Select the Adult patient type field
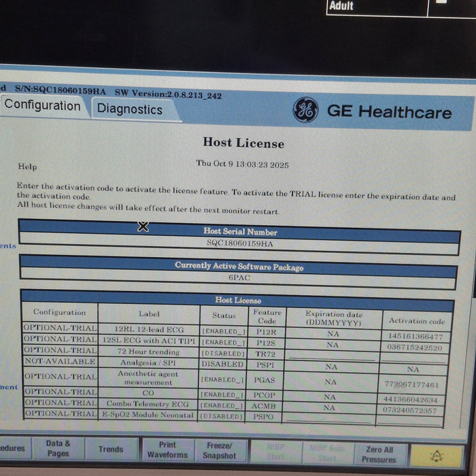Screen dimensions: 476x476 tap(377, 7)
